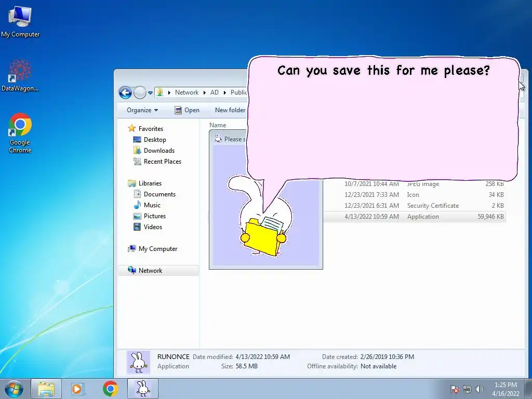Click the RUNONCE bunny icon in details pane
Screen dimensions: 532x399
pos(138,362)
